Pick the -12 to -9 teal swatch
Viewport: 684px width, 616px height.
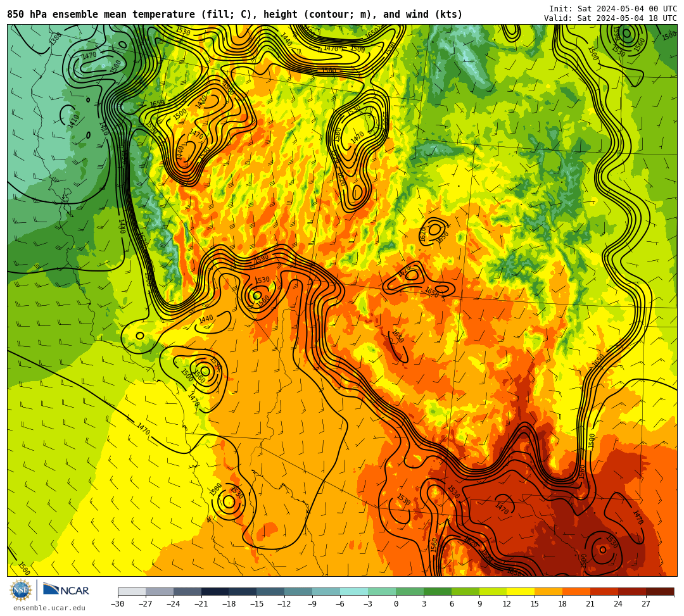299,591
